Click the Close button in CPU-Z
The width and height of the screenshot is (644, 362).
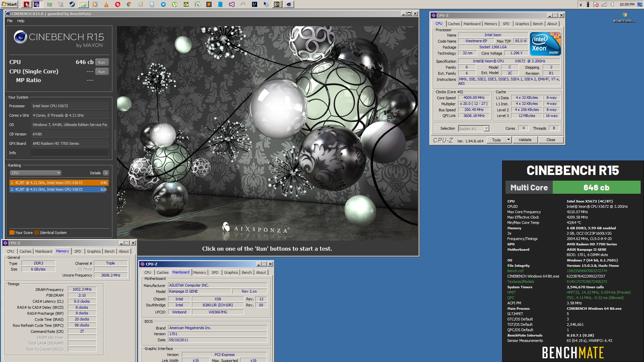click(x=551, y=140)
